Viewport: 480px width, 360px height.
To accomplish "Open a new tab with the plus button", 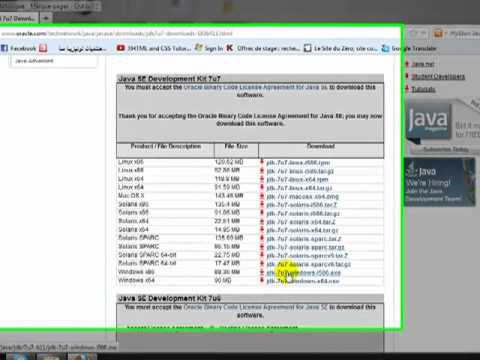I will point(46,18).
